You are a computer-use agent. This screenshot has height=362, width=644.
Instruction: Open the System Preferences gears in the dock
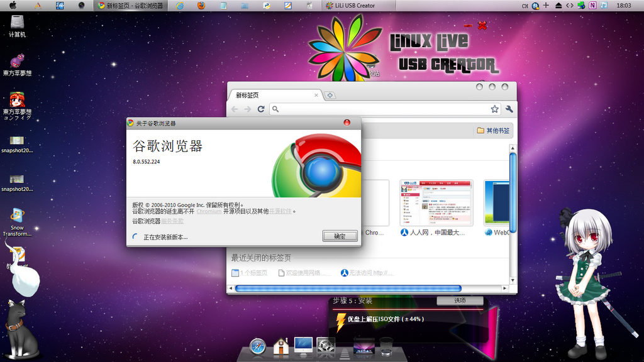point(325,346)
